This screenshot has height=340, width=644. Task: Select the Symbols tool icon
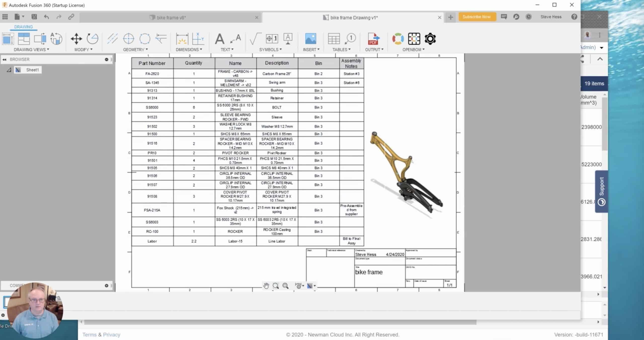[x=271, y=39]
